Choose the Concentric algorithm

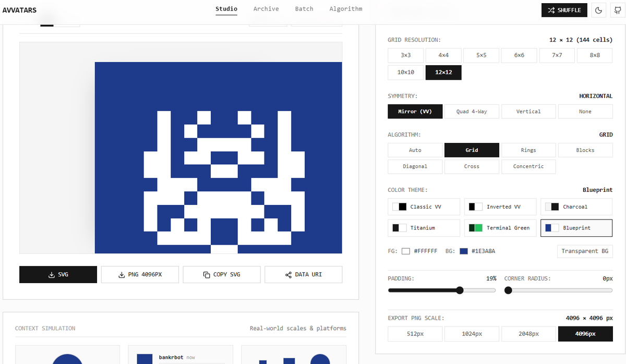tap(528, 167)
